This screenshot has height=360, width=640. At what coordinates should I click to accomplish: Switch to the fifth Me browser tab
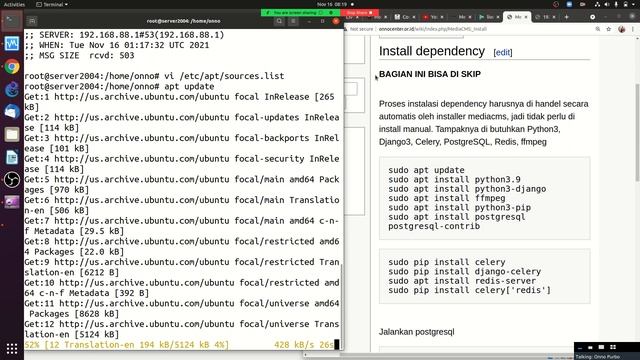click(x=461, y=17)
